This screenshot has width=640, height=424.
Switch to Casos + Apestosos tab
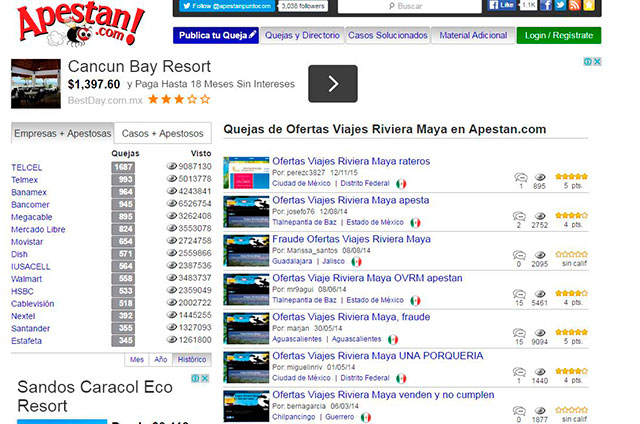tap(161, 133)
